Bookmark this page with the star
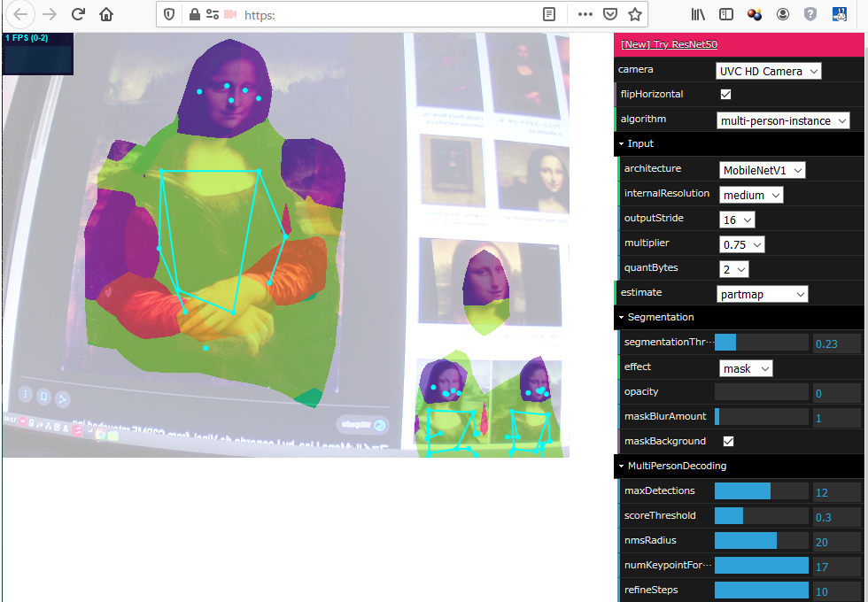This screenshot has width=868, height=602. (x=635, y=14)
